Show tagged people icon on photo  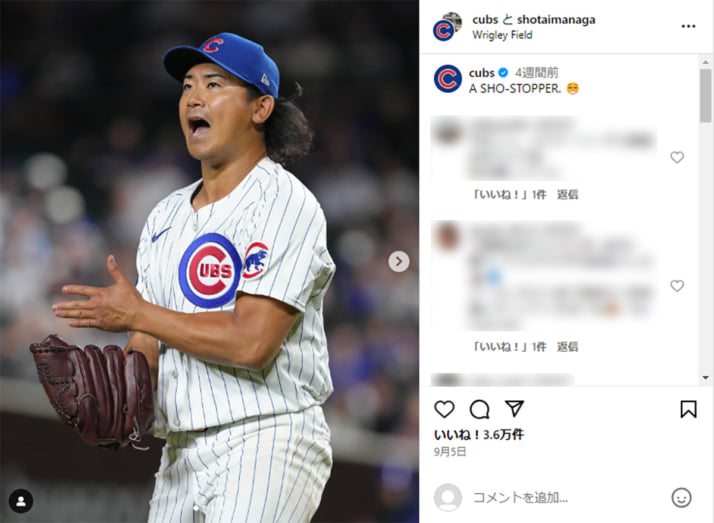21,501
